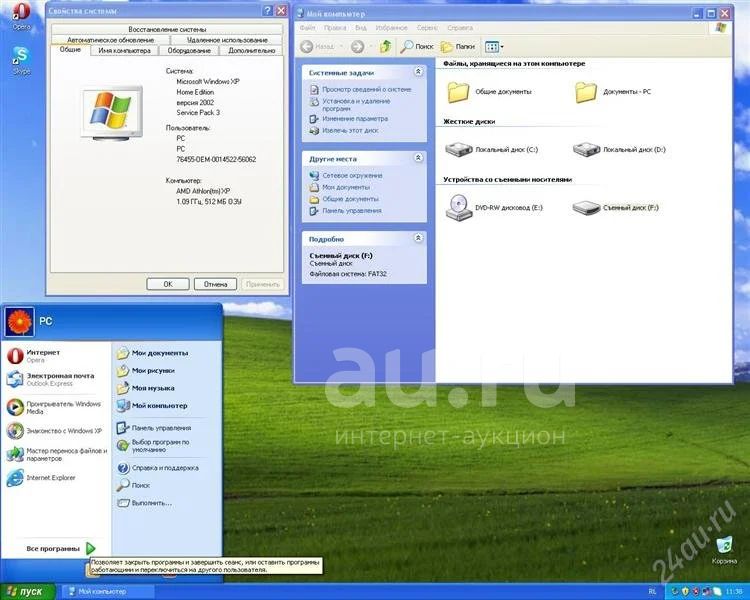The image size is (750, 600).
Task: Switch to Удаленное использование tab
Action: (227, 40)
